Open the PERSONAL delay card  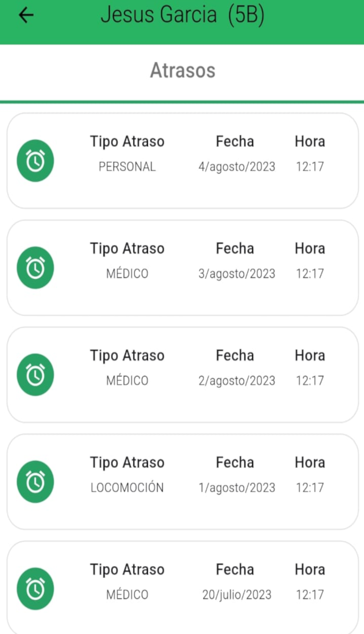click(183, 161)
